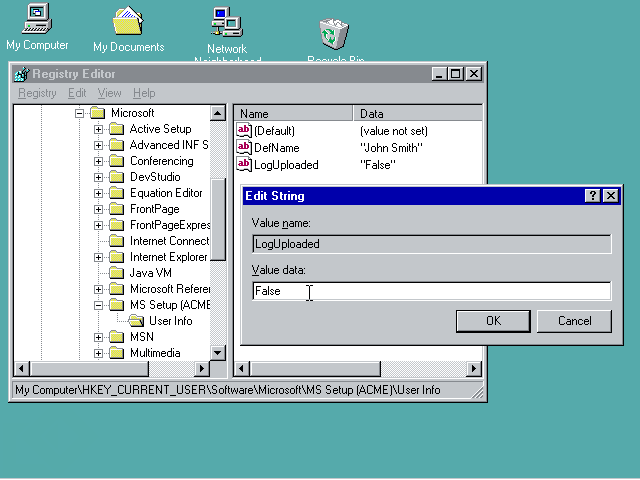Click values pane scroll right arrow
The width and height of the screenshot is (640, 480).
coord(473,369)
